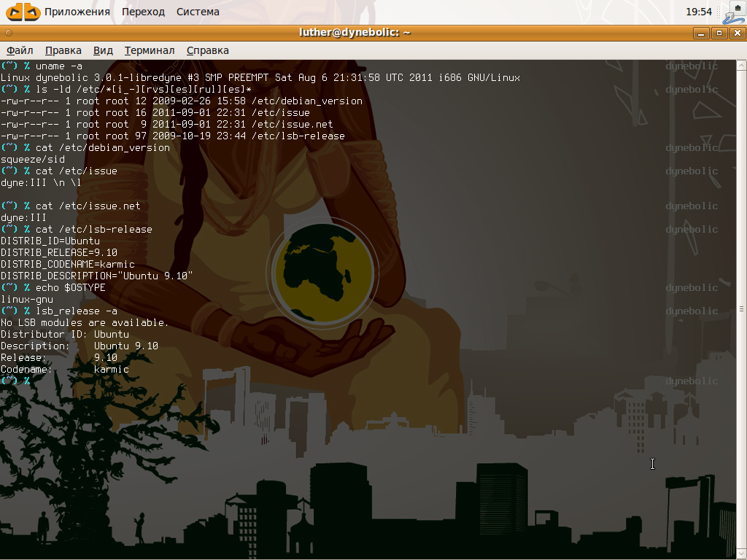Click the window title "luther@dynebolic: ~"

pos(355,32)
